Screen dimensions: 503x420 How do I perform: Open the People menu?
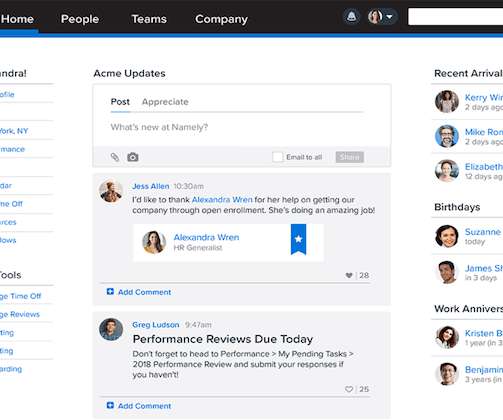pyautogui.click(x=80, y=19)
